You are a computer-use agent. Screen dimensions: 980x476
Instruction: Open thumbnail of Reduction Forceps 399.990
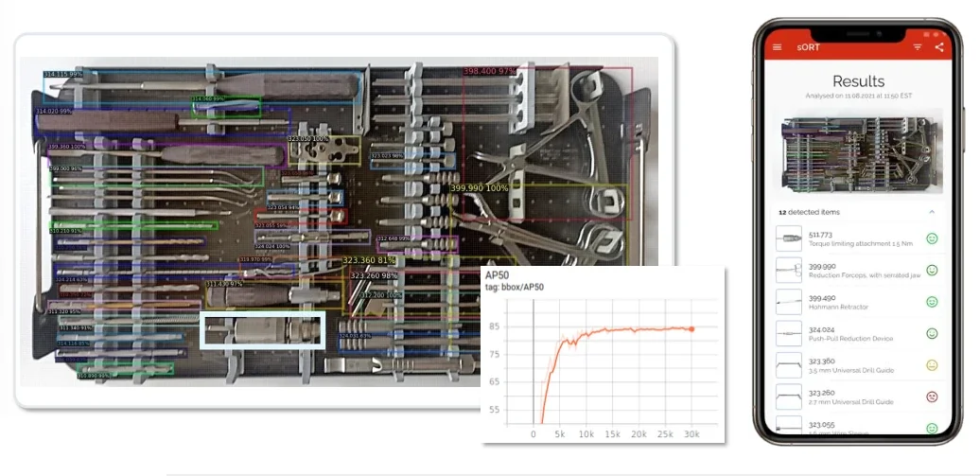[789, 271]
